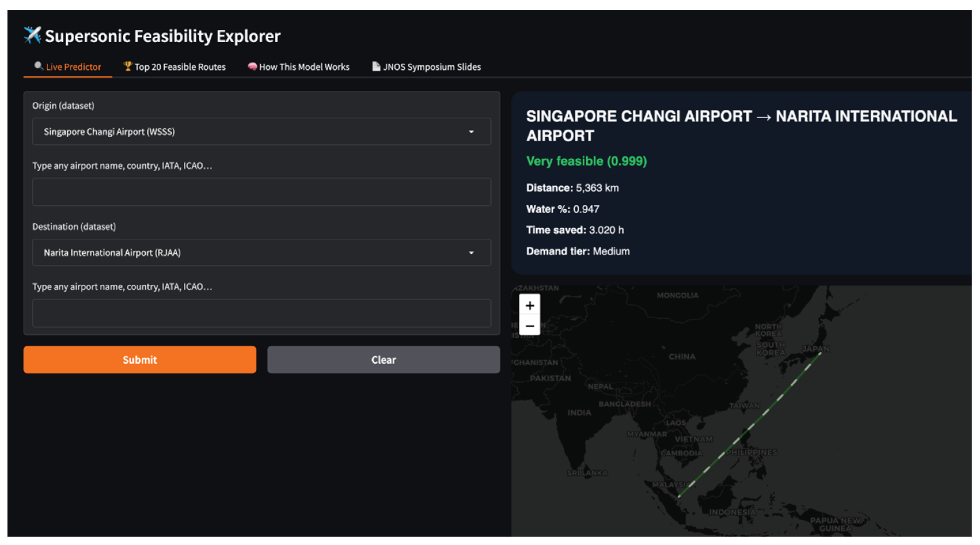Click the magnifier icon on Live Predictor tab
This screenshot has width=980, height=545.
click(x=38, y=66)
